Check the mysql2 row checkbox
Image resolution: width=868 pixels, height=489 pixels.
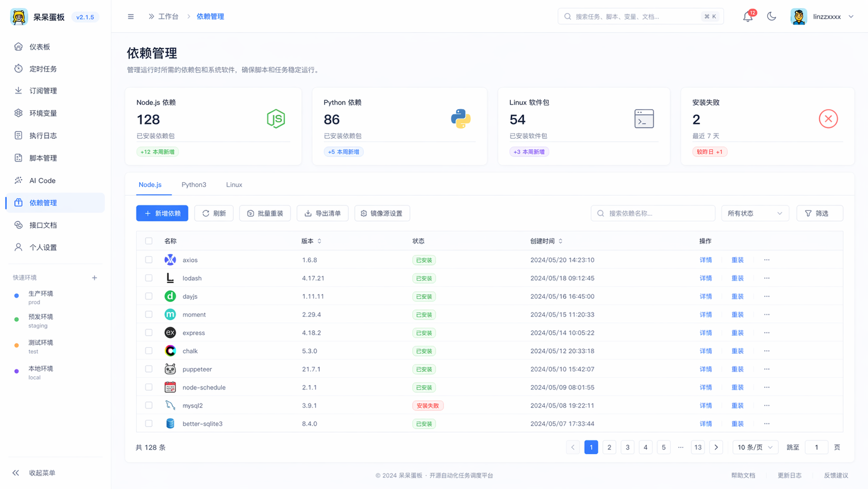tap(149, 405)
